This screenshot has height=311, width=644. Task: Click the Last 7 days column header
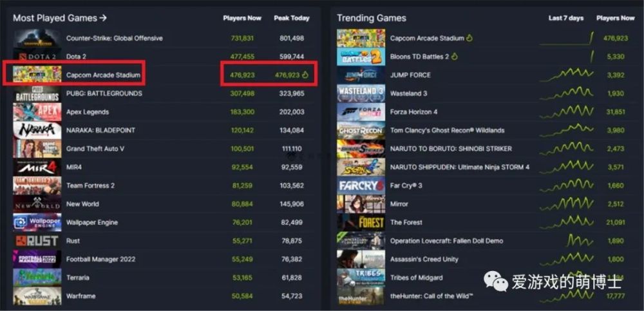tap(566, 18)
